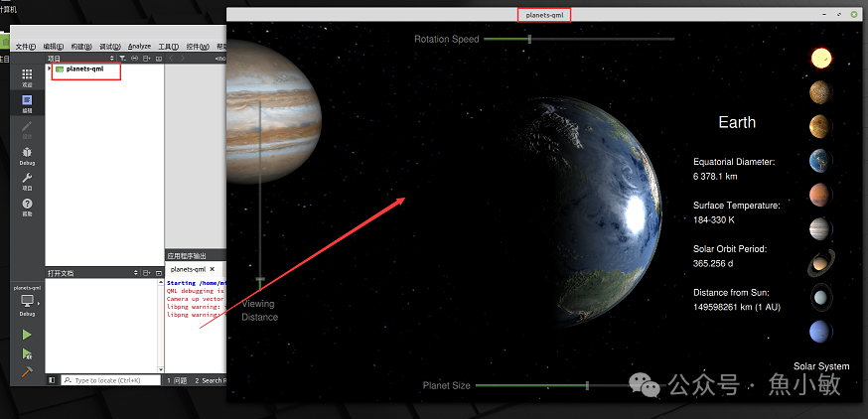Open the Analyze menu

pos(139,46)
